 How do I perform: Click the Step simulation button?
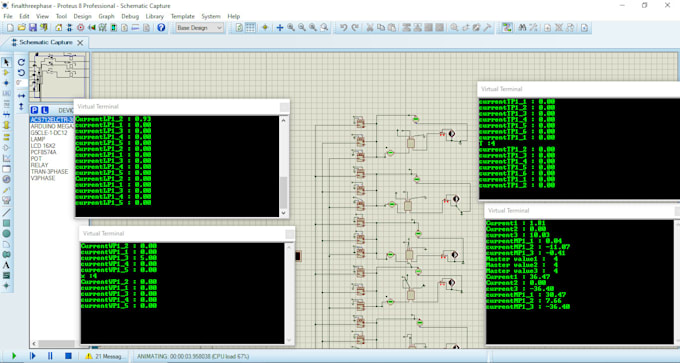click(x=33, y=356)
